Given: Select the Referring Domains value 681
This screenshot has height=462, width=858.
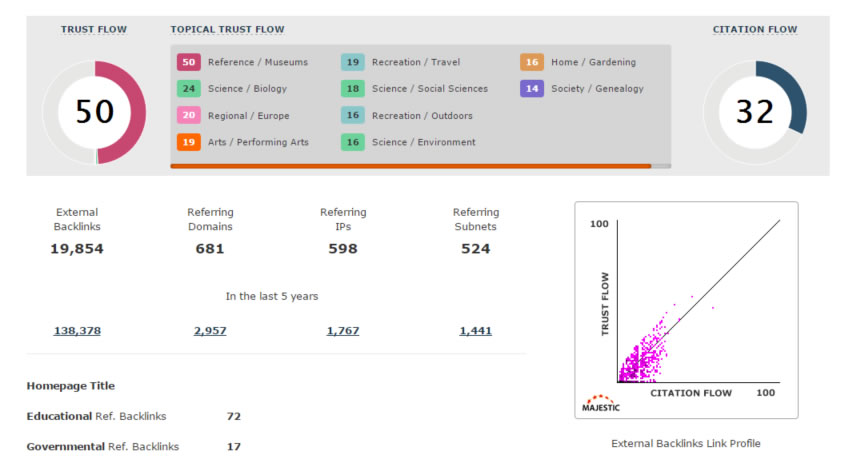Looking at the screenshot, I should pyautogui.click(x=210, y=249).
